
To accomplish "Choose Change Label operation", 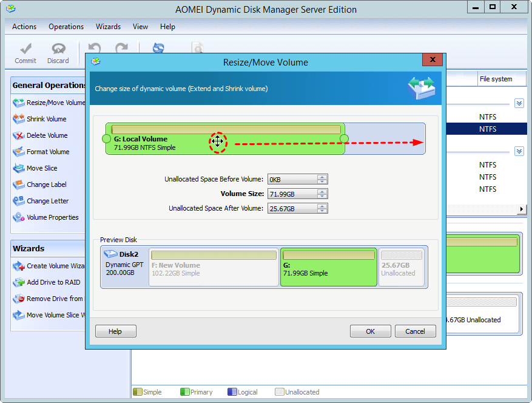I will tap(39, 185).
